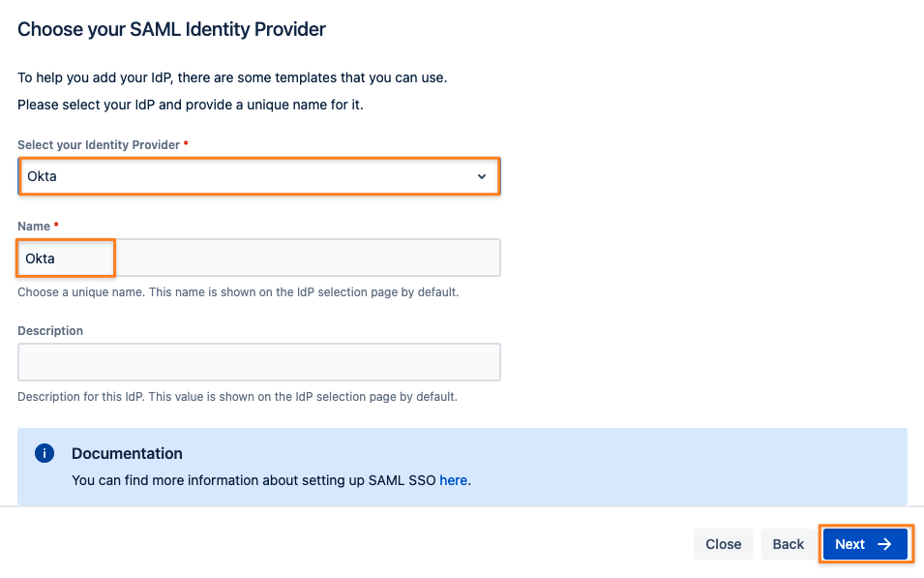Click the 'Choose a unique name' helper text
The width and height of the screenshot is (924, 578).
238,292
